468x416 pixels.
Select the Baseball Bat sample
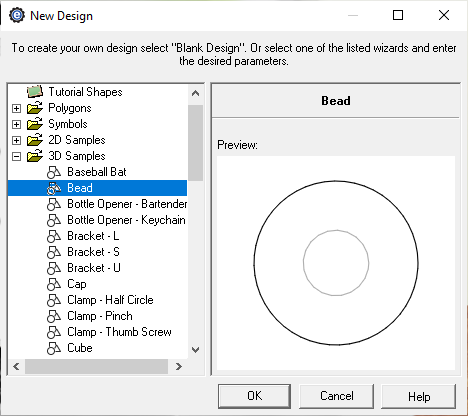pyautogui.click(x=97, y=172)
